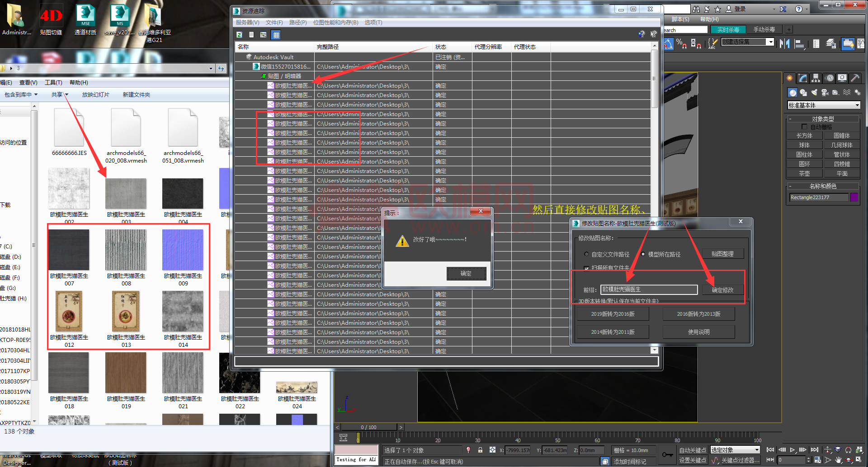Open the Utilities panel hammer tab
Viewport: 868px width, 467px height.
click(x=854, y=78)
